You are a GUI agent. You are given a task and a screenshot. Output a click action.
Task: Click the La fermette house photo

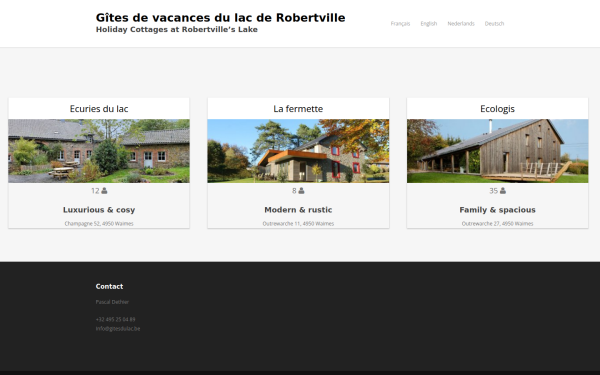click(298, 151)
